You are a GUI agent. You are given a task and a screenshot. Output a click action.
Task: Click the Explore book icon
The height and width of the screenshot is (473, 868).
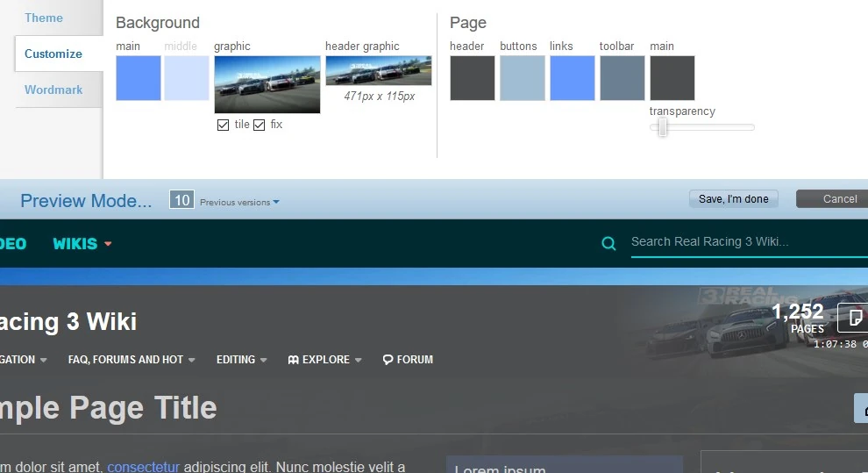click(293, 360)
